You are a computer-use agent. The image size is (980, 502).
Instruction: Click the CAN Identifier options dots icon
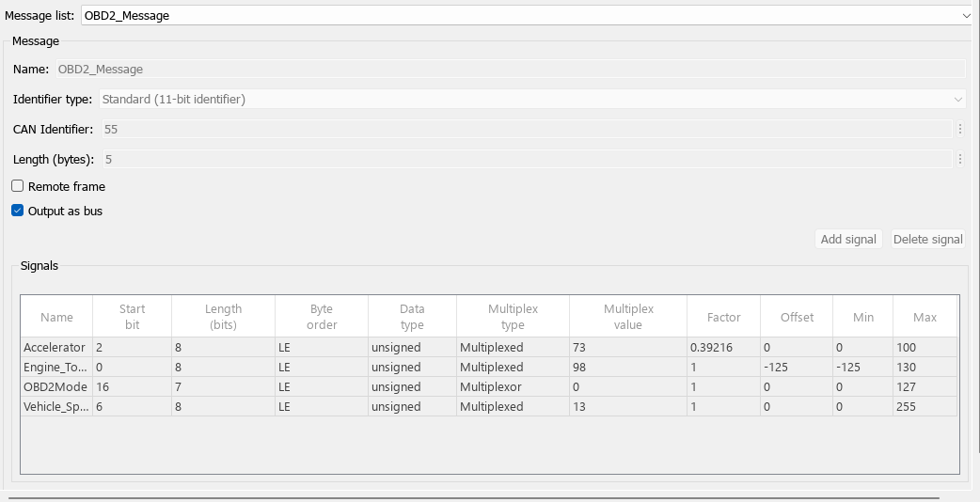click(x=959, y=129)
